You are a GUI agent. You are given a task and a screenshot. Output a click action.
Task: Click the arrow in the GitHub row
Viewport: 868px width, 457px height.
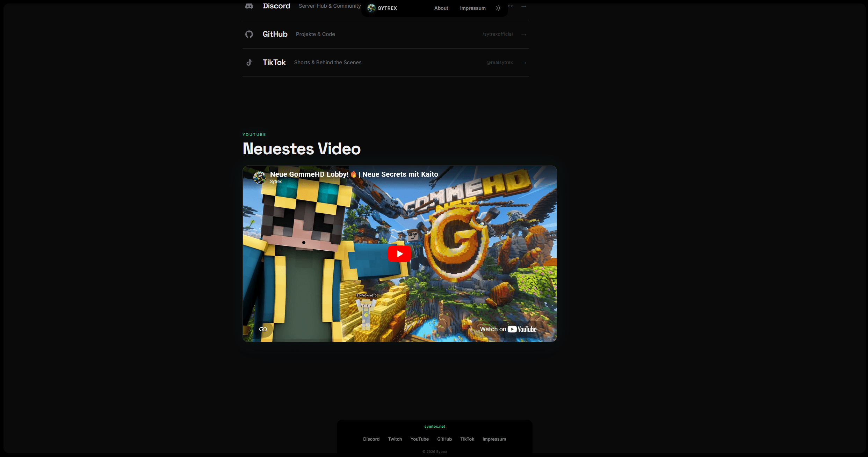(x=524, y=34)
